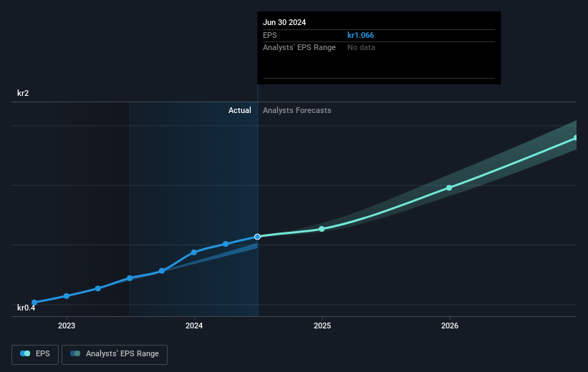The image size is (588, 372).
Task: Click the first leftmost EPS data point
Action: (x=34, y=303)
